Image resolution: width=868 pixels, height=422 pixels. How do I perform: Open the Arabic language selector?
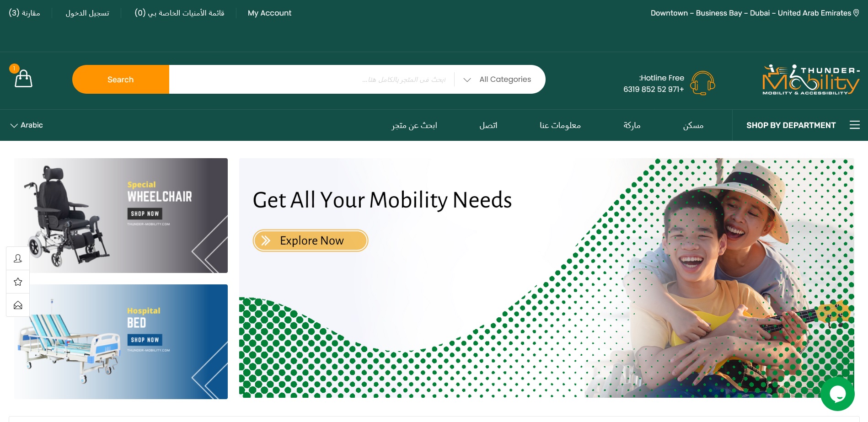[27, 125]
